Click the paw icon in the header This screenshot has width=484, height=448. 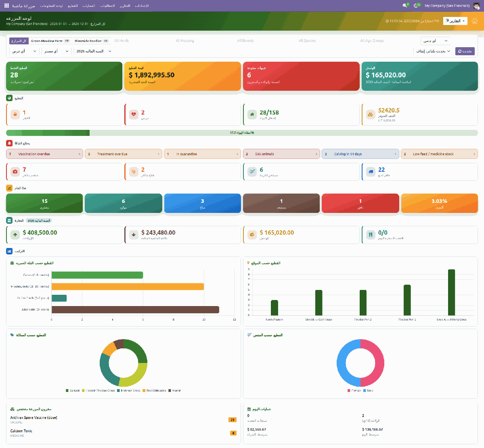474,21
